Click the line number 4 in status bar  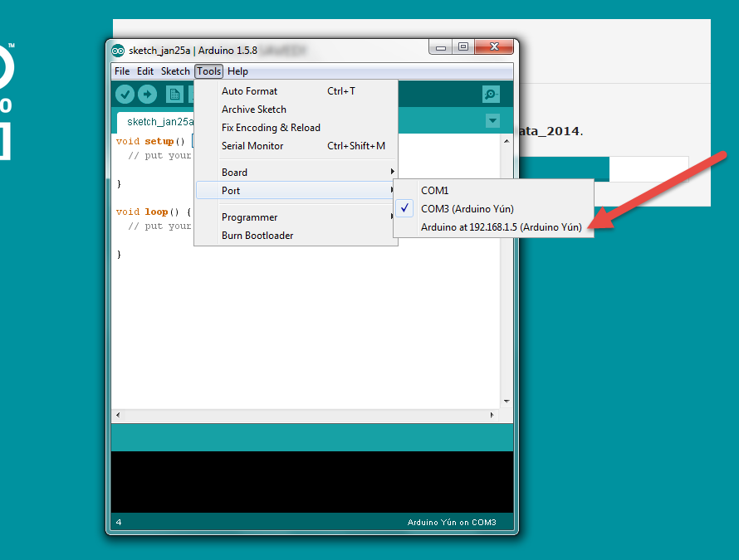119,523
